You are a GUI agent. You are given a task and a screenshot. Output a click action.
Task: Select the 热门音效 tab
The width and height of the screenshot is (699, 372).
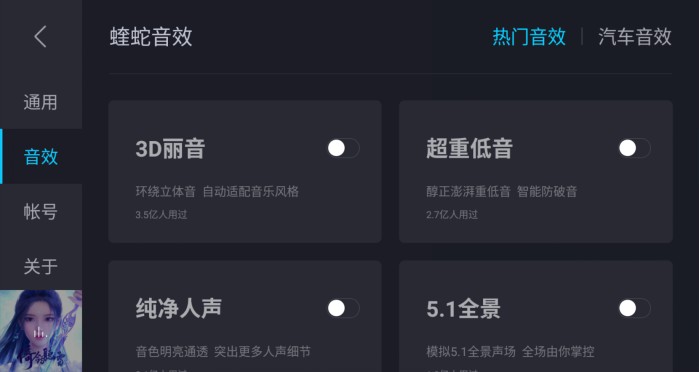529,37
